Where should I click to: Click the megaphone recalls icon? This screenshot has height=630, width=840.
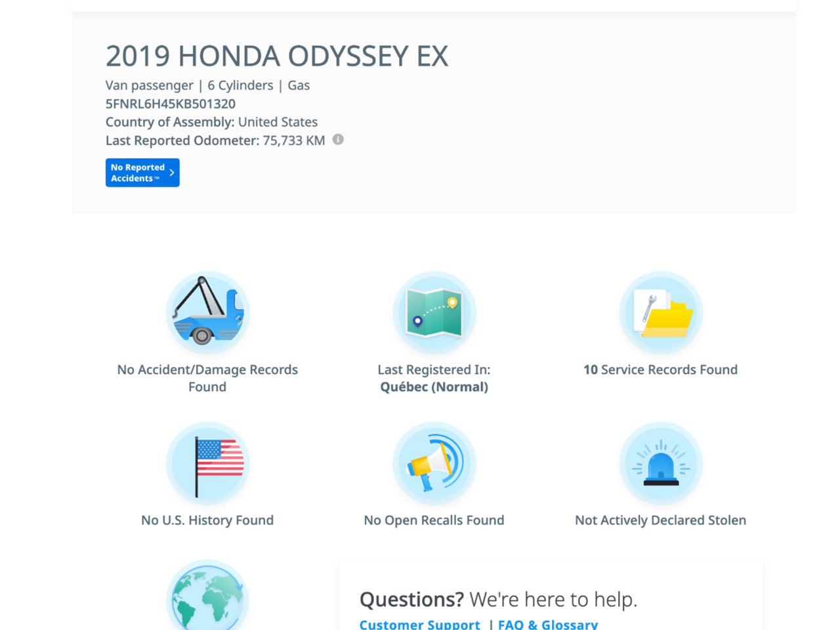[434, 464]
